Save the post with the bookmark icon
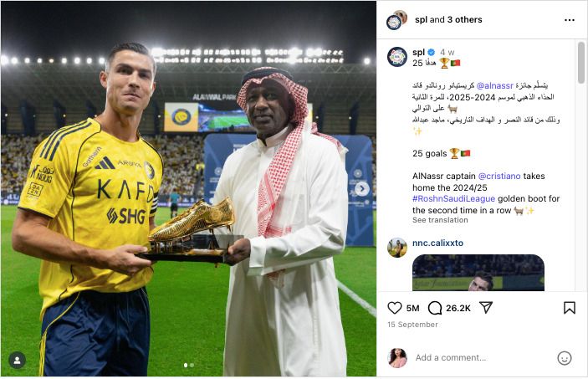This screenshot has width=588, height=379. coord(570,308)
